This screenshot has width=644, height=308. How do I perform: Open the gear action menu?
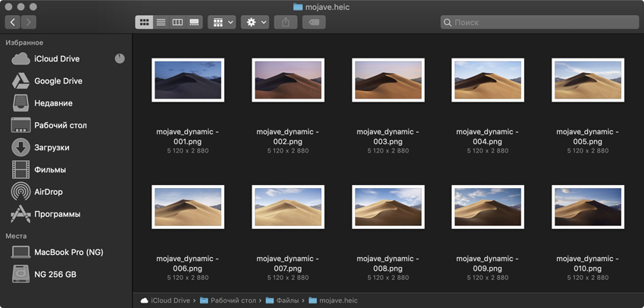(x=256, y=23)
